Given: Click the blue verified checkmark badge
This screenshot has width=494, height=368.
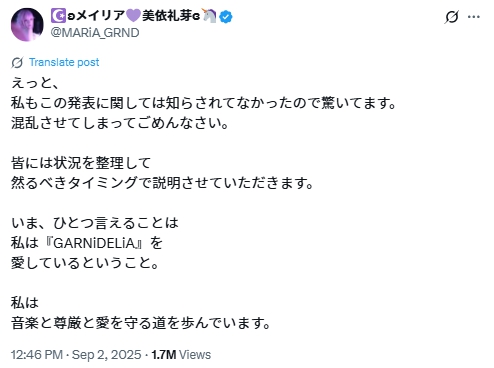Looking at the screenshot, I should pos(226,16).
